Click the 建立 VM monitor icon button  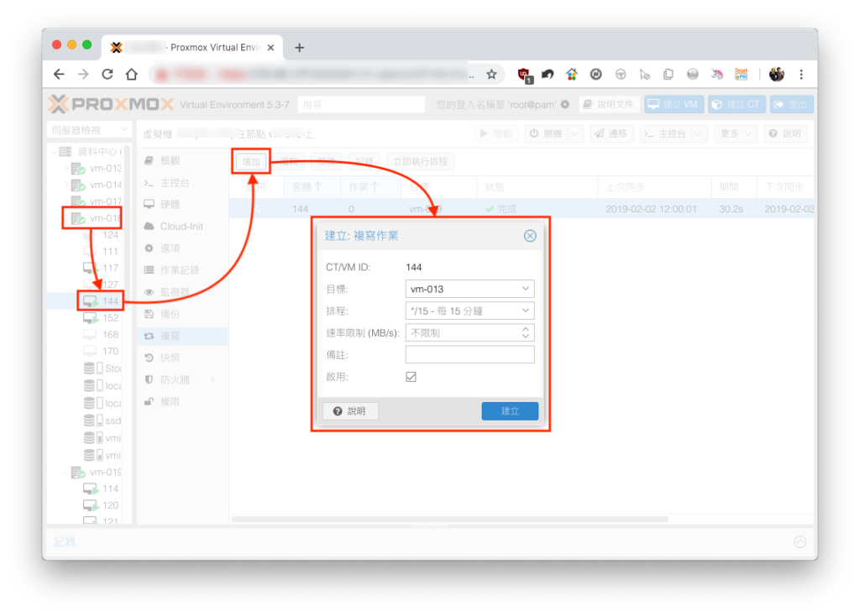tap(674, 104)
